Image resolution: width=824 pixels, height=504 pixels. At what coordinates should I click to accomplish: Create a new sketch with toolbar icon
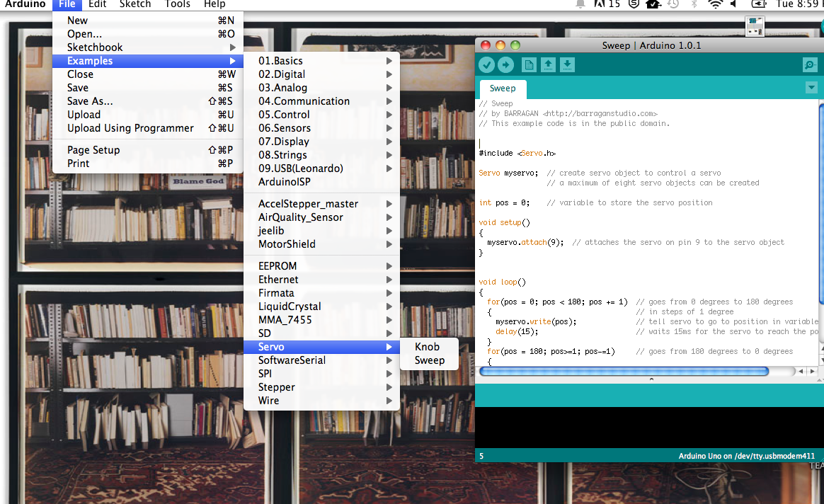pyautogui.click(x=529, y=65)
